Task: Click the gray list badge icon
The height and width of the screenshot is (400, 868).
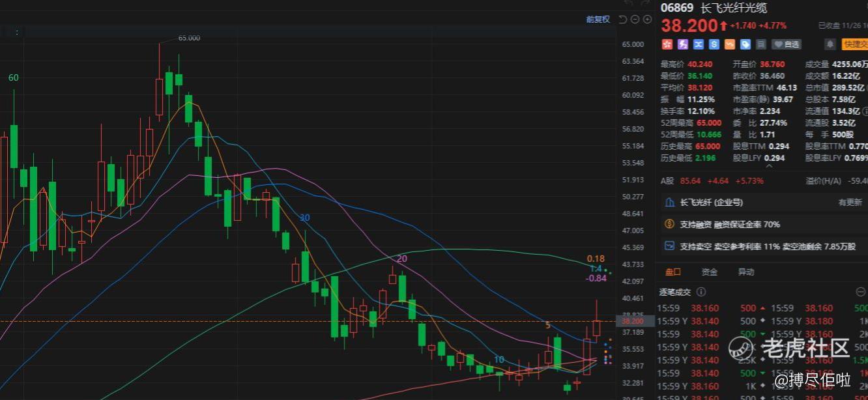Action: [760, 44]
